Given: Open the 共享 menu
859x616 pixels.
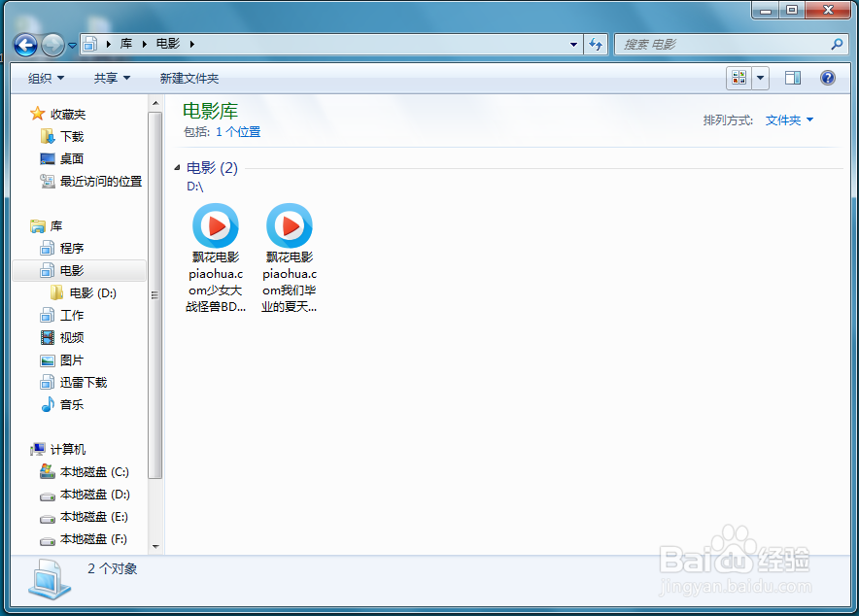Looking at the screenshot, I should tap(111, 78).
